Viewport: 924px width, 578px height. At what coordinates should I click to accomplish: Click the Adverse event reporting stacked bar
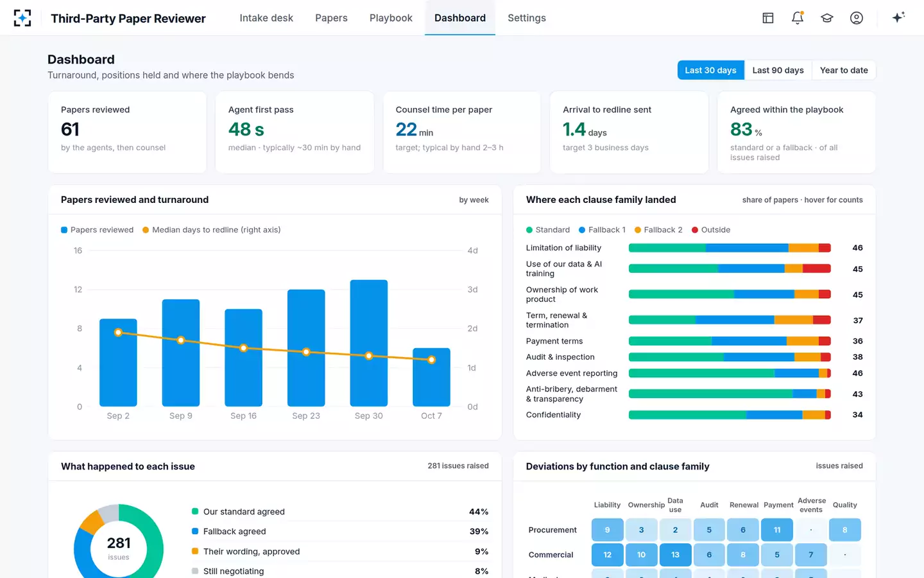point(730,373)
